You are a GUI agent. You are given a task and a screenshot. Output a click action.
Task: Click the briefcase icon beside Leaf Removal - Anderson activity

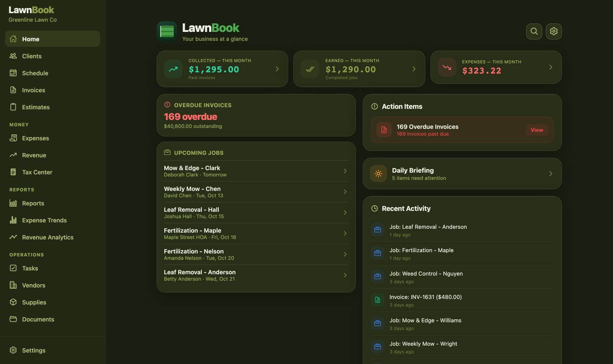tap(378, 230)
